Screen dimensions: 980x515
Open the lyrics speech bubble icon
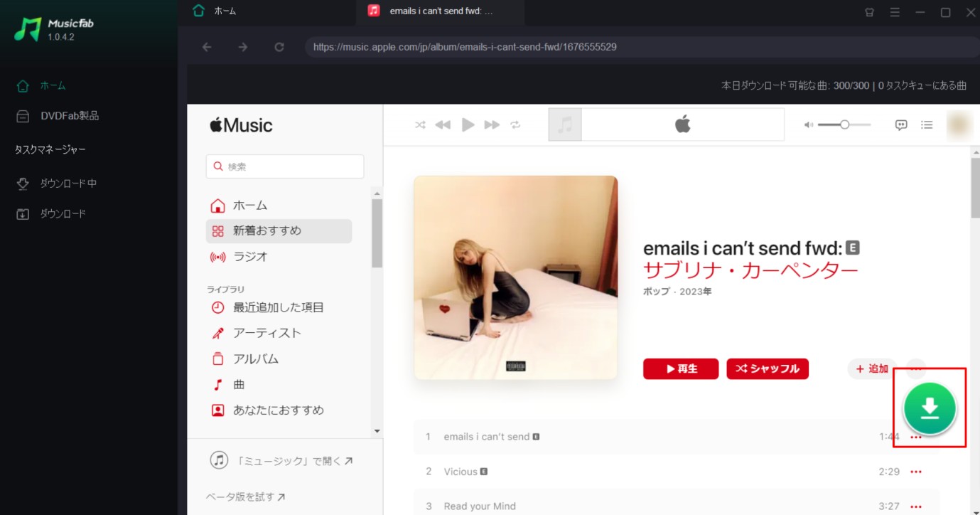pos(901,125)
